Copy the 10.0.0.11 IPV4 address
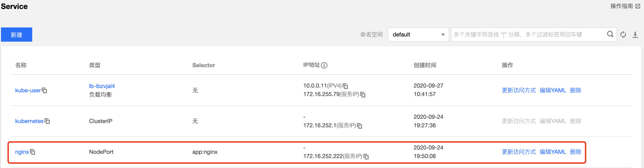This screenshot has height=168, width=644. [x=345, y=86]
